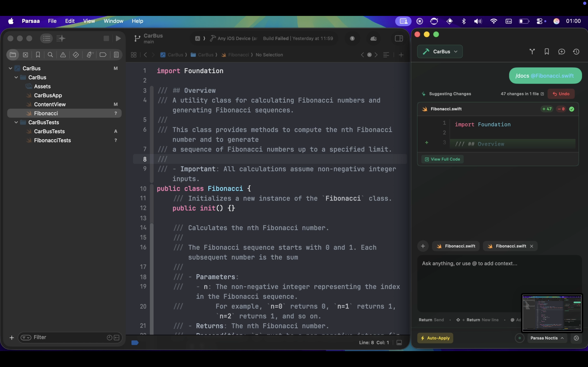Click the Undo button
The image size is (588, 367).
(561, 94)
